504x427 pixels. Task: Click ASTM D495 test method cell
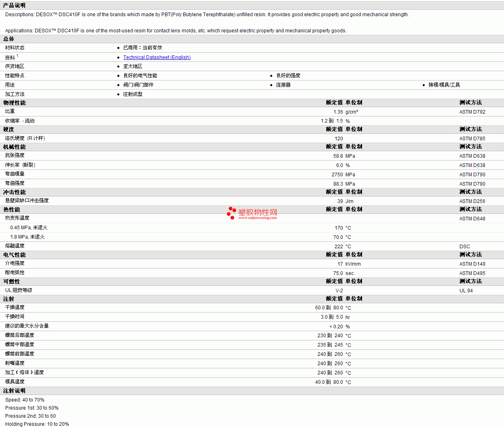(x=472, y=273)
